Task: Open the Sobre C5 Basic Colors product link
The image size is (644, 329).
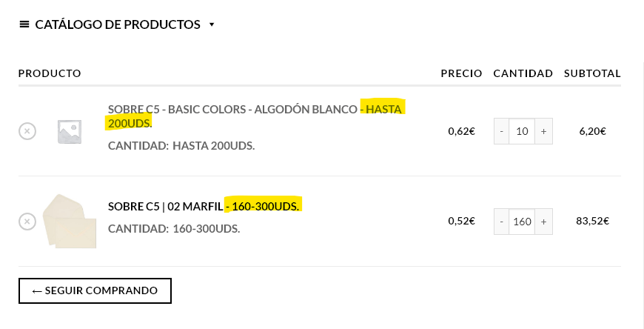Action: click(255, 116)
